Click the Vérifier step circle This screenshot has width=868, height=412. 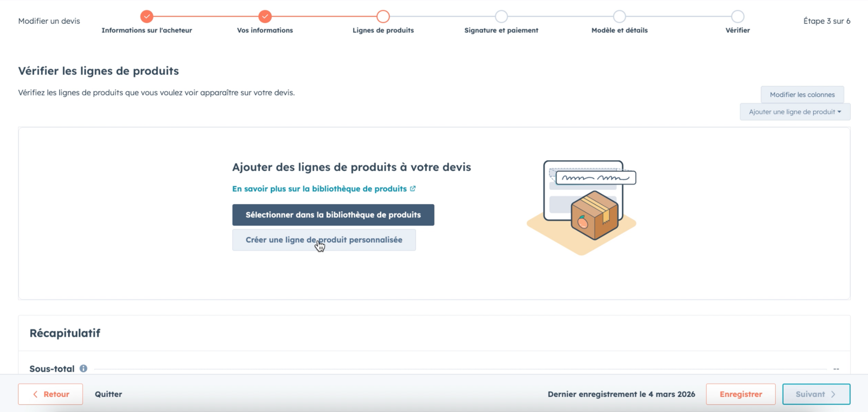coord(738,16)
